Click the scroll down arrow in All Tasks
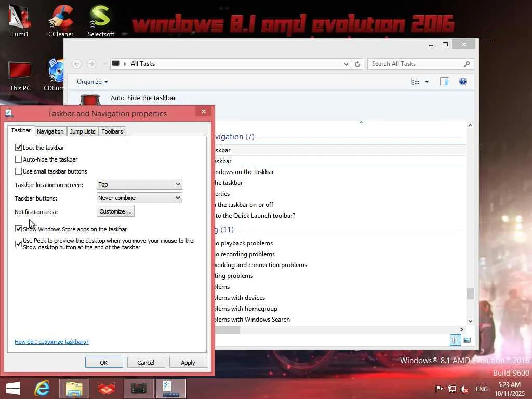The height and width of the screenshot is (399, 532). 470,321
